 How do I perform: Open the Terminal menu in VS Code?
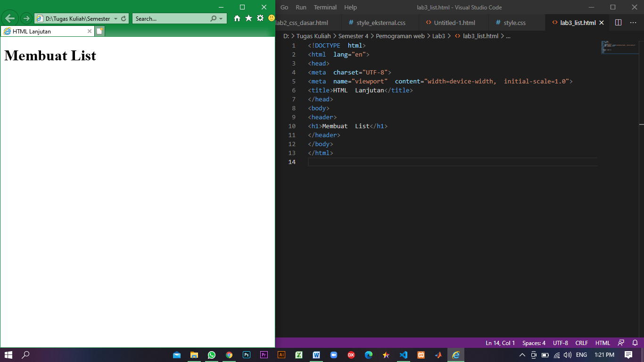325,7
